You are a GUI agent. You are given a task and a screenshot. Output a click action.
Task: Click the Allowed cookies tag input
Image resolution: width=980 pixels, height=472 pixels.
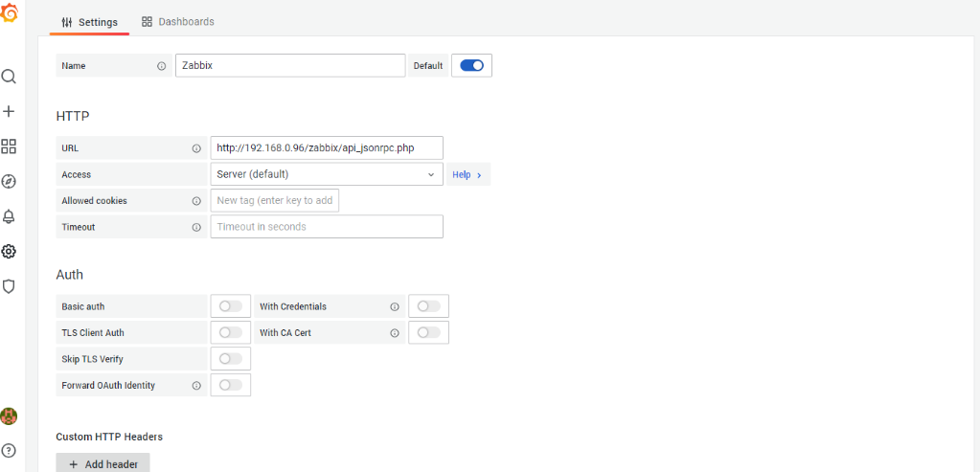coord(275,200)
